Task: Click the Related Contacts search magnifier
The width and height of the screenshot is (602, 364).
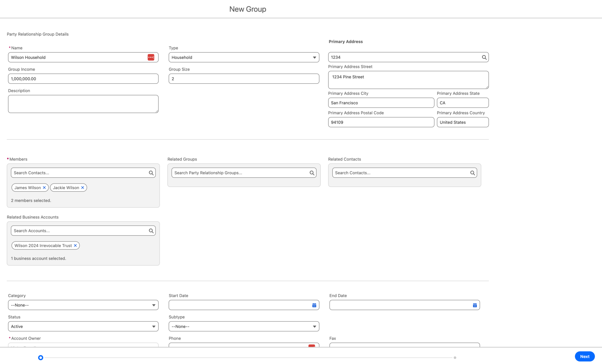Action: coord(472,173)
